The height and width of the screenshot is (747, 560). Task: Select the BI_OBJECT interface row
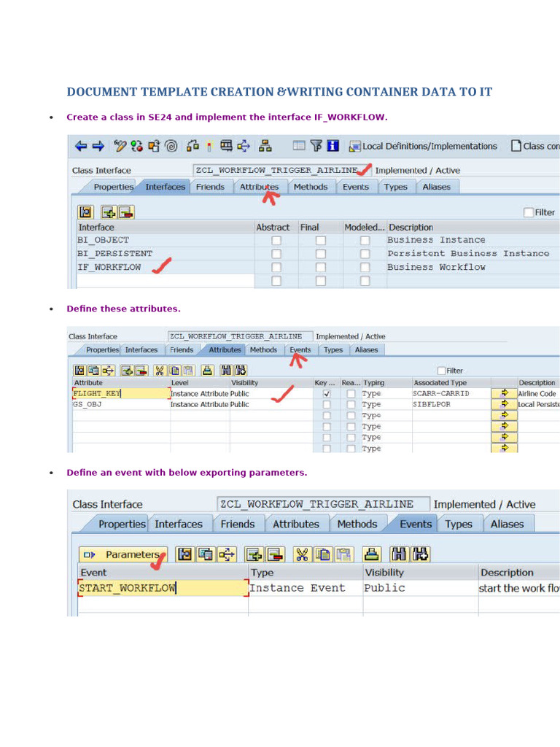click(x=166, y=240)
